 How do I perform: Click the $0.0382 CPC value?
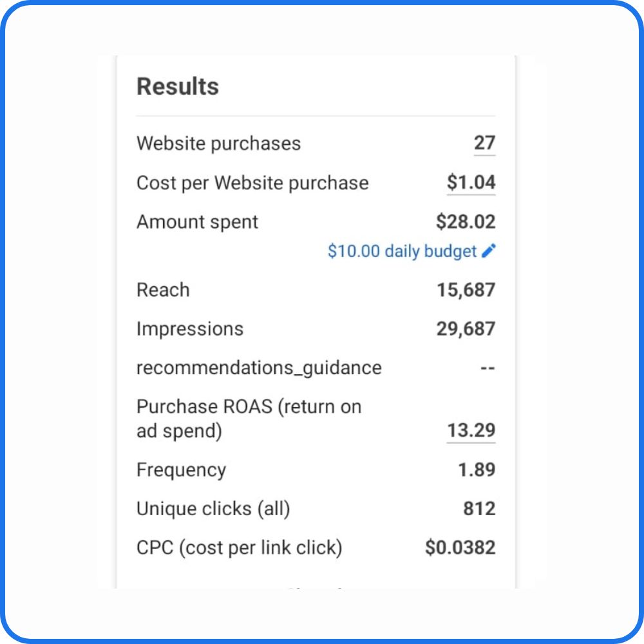coord(460,547)
